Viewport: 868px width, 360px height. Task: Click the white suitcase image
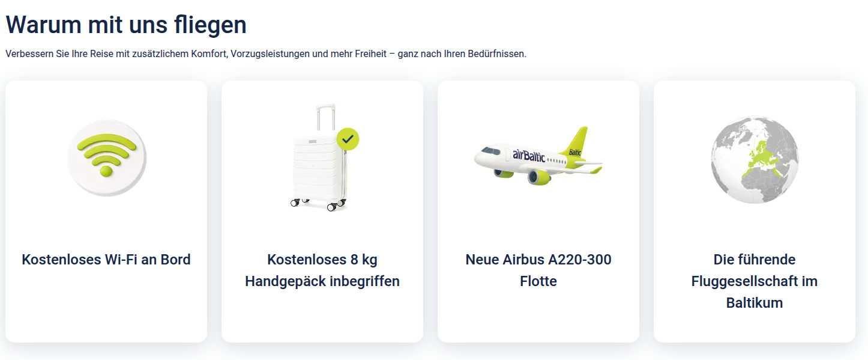point(318,168)
